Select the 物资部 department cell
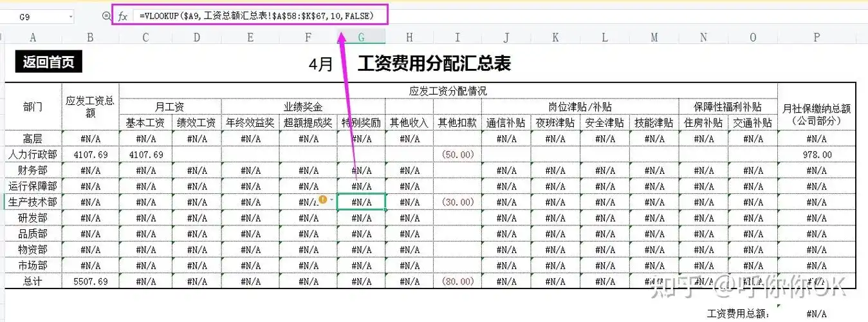 33,249
